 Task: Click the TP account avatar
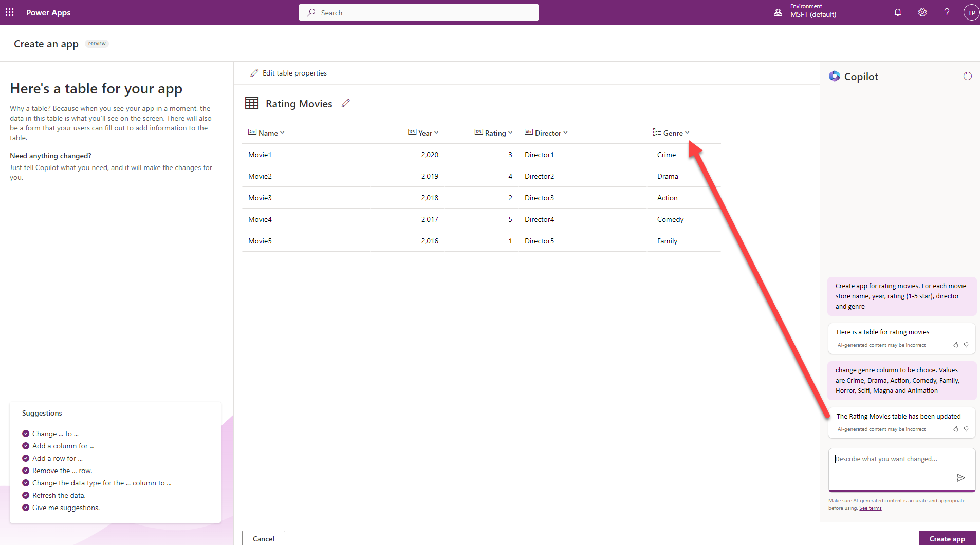[x=970, y=13]
